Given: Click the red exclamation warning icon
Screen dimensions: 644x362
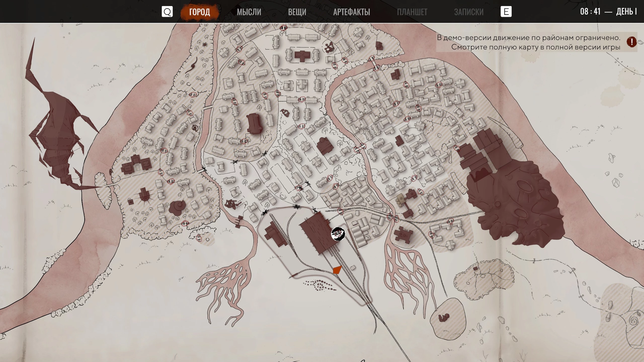Looking at the screenshot, I should [x=631, y=42].
